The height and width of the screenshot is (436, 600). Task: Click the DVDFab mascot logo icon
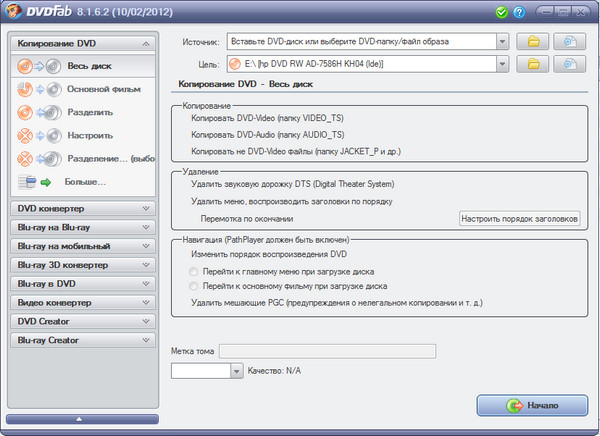click(13, 11)
